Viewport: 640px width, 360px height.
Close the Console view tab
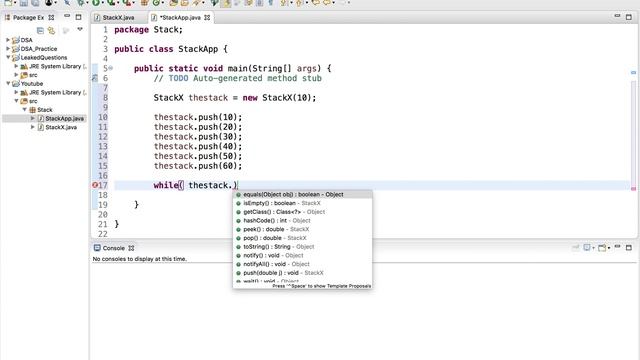click(131, 248)
